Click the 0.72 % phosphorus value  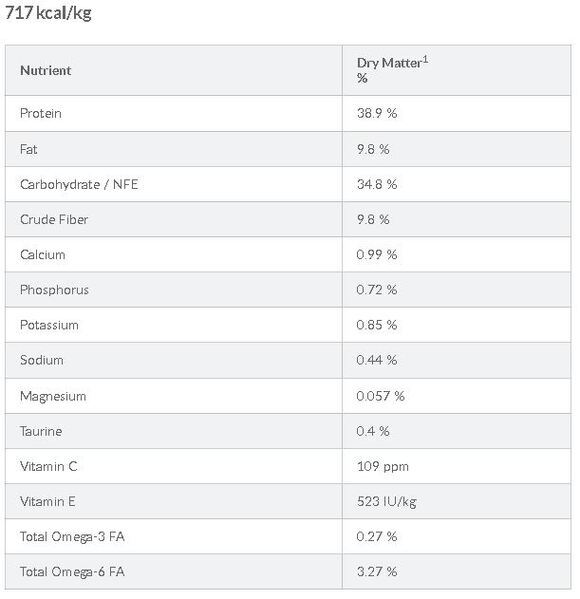pos(376,290)
